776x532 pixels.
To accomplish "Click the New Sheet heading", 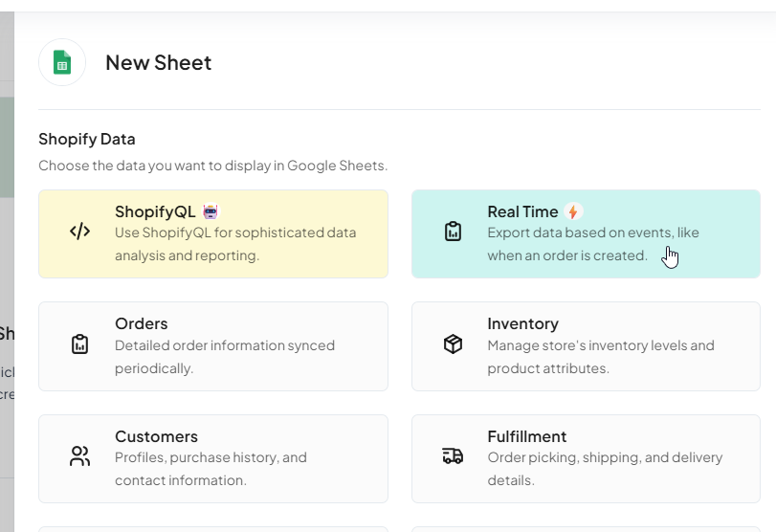I will tap(158, 63).
